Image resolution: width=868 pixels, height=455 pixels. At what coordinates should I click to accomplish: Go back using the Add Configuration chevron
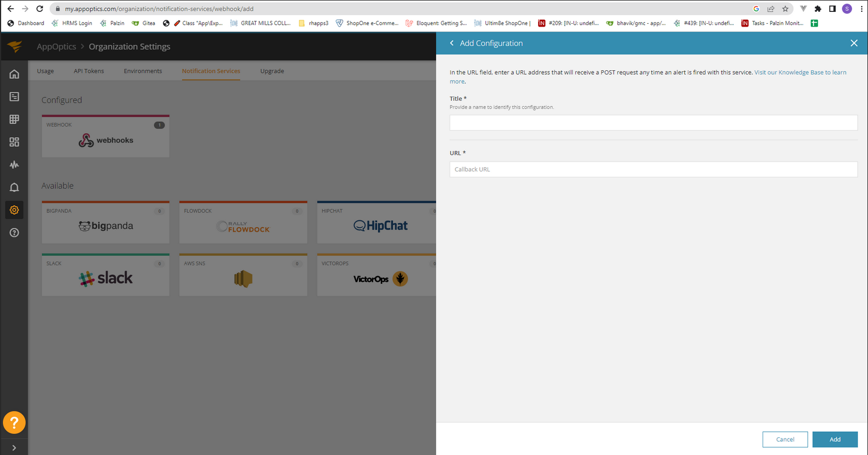point(452,43)
